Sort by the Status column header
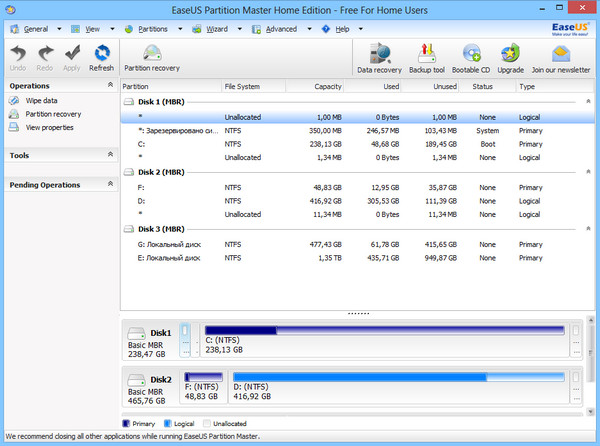Viewport: 600px width, 446px height. (488, 86)
